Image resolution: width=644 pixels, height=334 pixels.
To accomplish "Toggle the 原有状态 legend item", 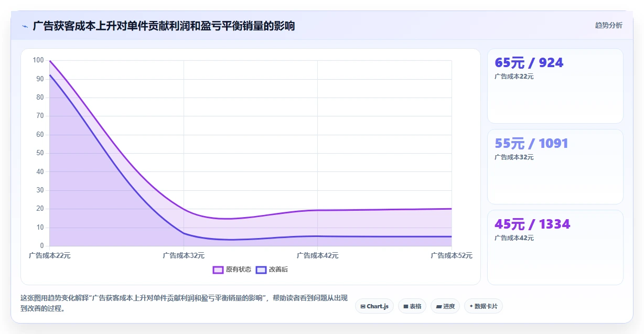I will tap(232, 270).
